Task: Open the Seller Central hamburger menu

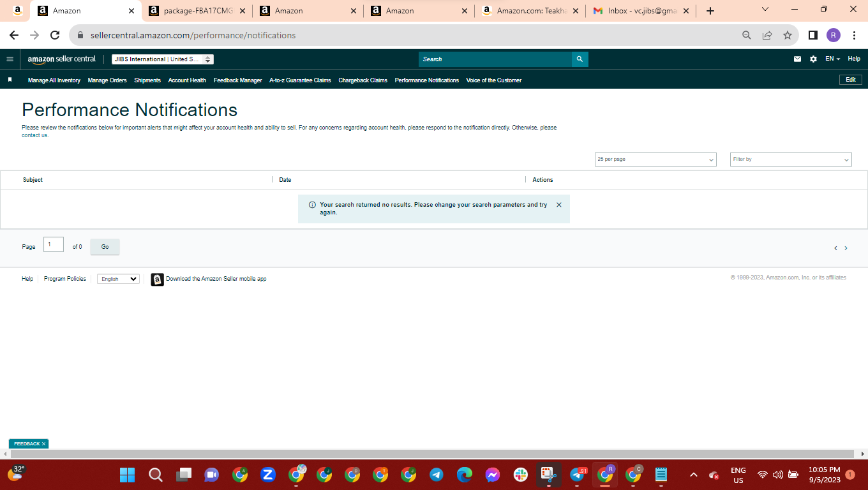Action: [10, 59]
